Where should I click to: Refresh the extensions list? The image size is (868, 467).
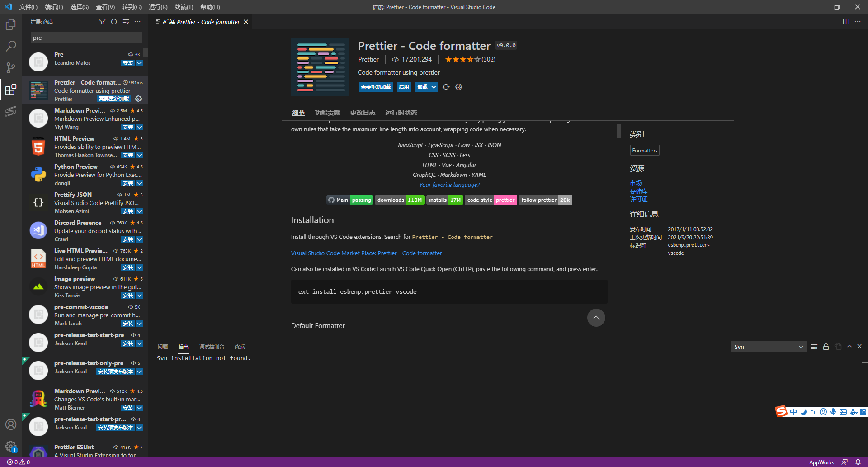(114, 22)
